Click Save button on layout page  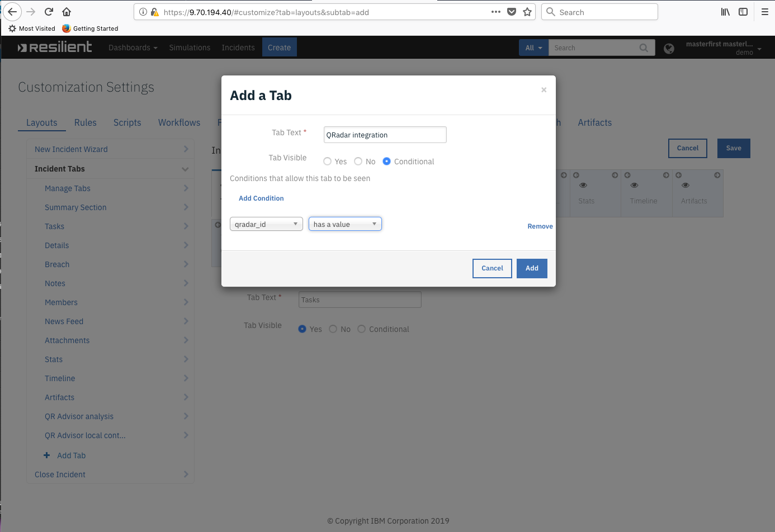coord(734,148)
